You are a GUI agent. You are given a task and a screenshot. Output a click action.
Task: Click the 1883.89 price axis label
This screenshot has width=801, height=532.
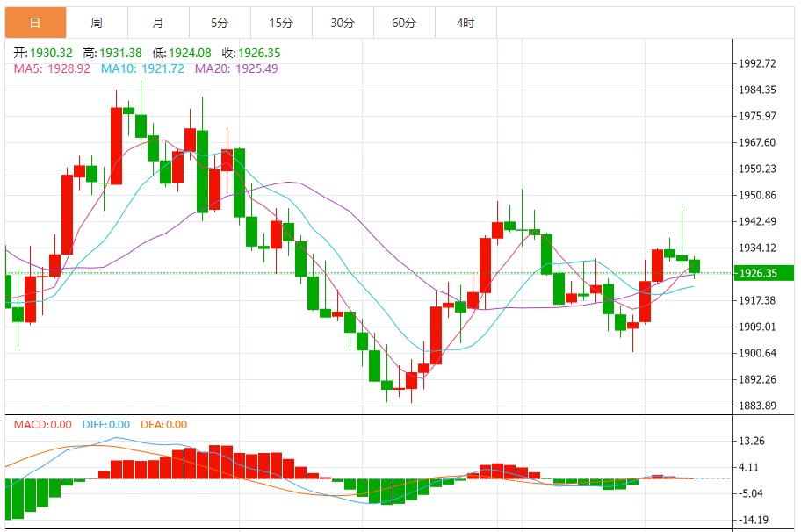[758, 406]
